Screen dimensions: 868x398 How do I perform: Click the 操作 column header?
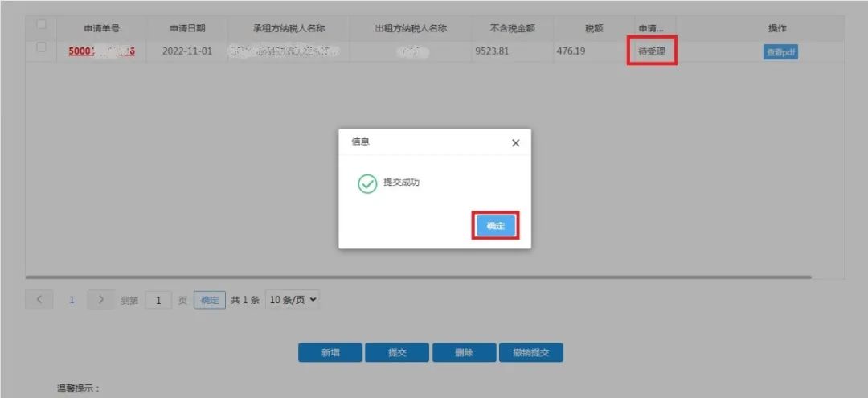[x=776, y=28]
